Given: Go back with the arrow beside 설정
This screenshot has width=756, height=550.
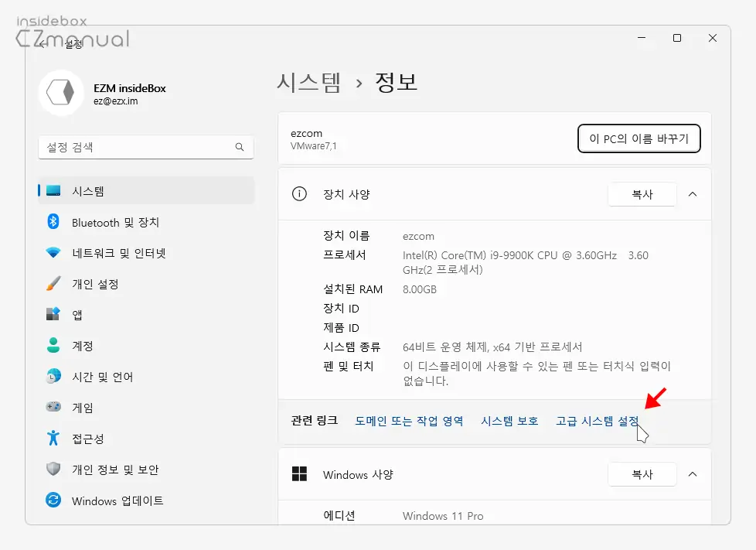Looking at the screenshot, I should point(43,45).
